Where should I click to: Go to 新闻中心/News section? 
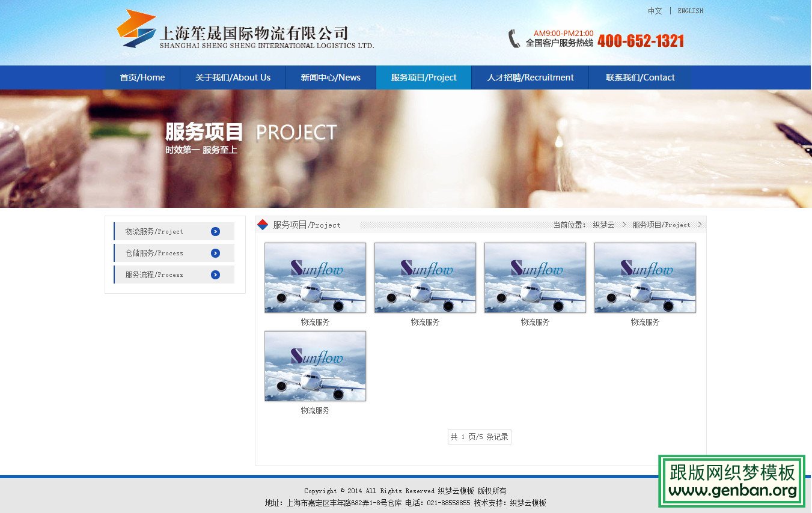pyautogui.click(x=331, y=77)
